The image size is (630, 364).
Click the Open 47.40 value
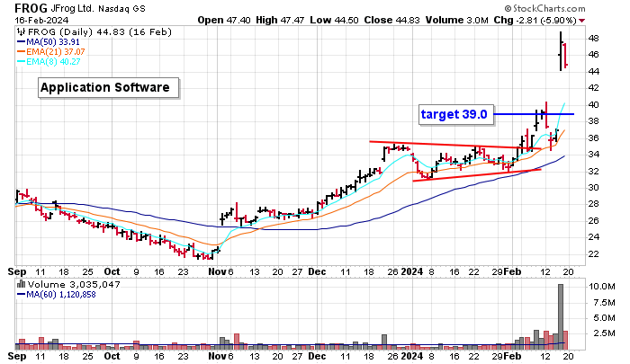pyautogui.click(x=224, y=20)
